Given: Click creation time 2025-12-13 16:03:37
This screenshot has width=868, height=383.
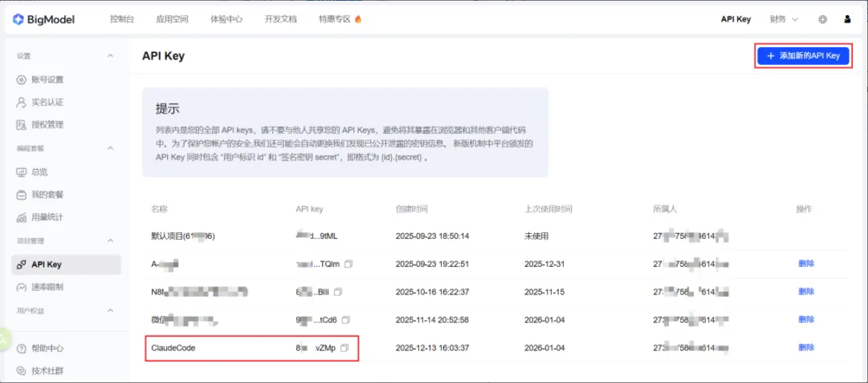Looking at the screenshot, I should [x=432, y=348].
